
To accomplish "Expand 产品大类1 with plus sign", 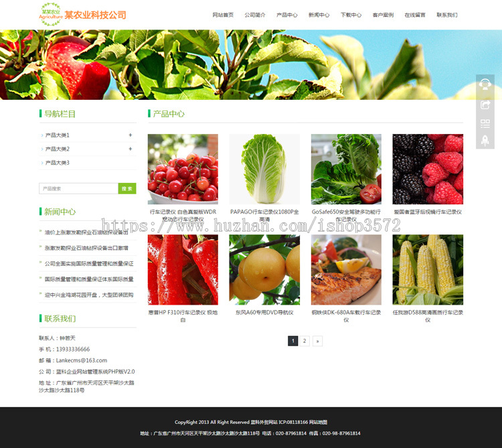I will (x=131, y=135).
